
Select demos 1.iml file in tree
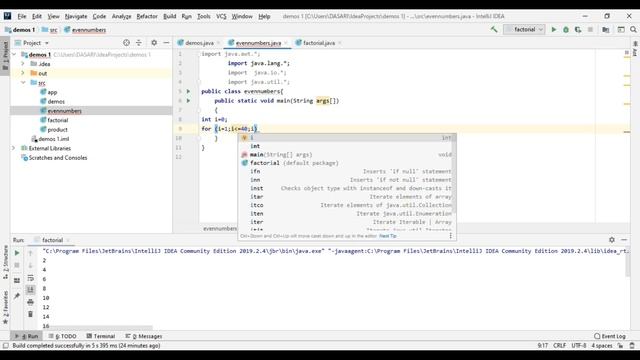[x=53, y=139]
